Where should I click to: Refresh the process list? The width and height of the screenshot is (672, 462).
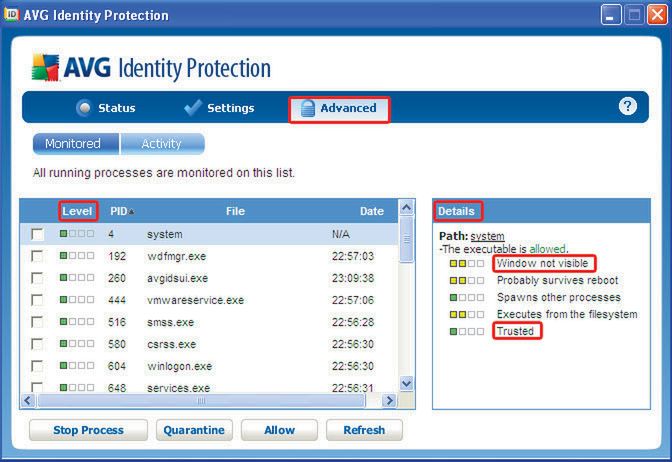click(364, 430)
